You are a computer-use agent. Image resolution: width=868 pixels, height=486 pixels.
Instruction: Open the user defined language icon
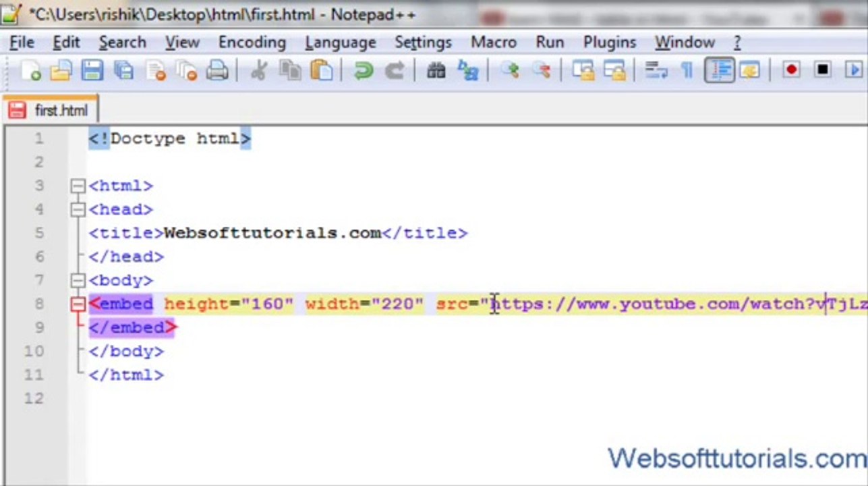tap(750, 70)
